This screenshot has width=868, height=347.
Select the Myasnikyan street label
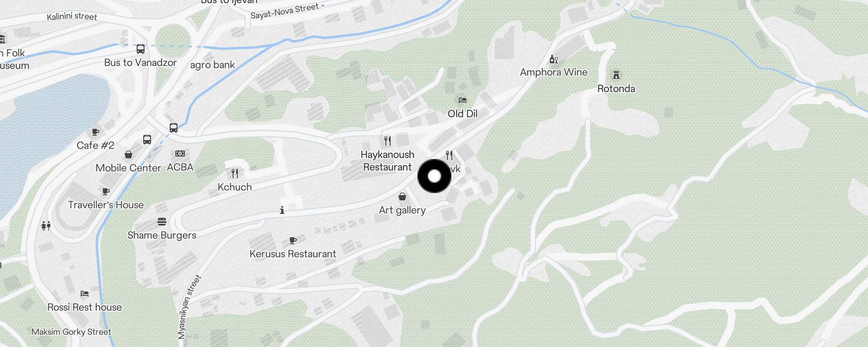click(190, 307)
